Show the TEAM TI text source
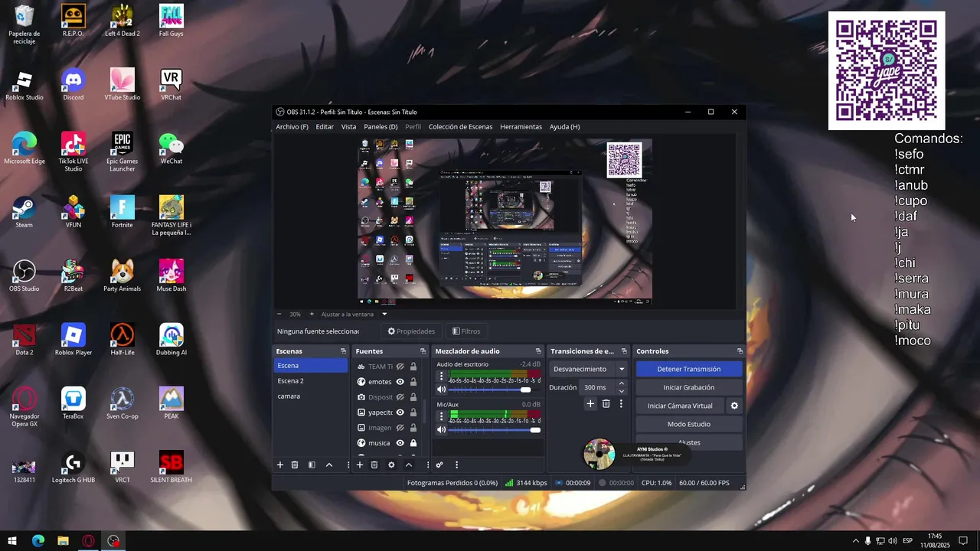 (400, 367)
